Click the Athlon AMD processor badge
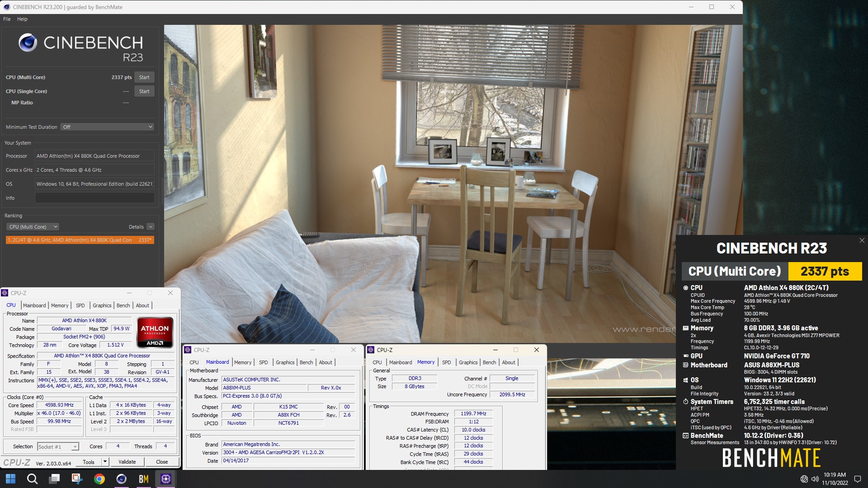The image size is (868, 488). pyautogui.click(x=155, y=332)
